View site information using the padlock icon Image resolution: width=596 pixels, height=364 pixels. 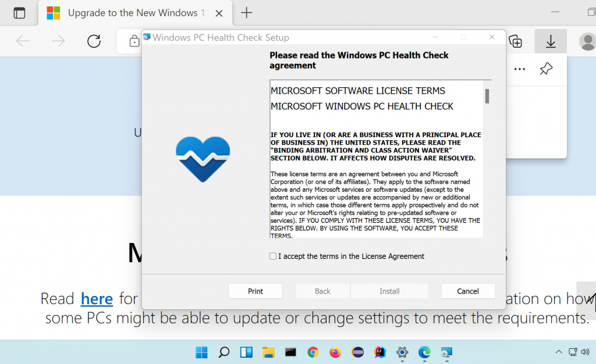(x=134, y=41)
